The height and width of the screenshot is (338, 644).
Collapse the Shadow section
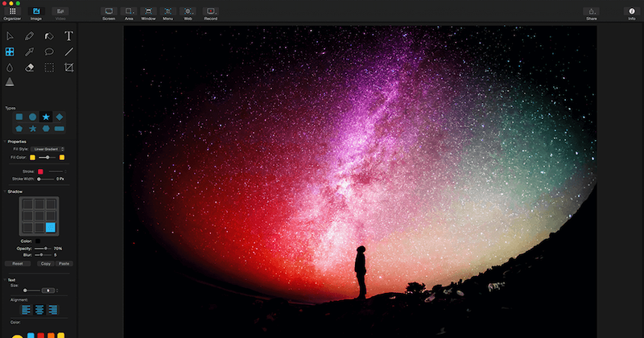[x=5, y=192]
